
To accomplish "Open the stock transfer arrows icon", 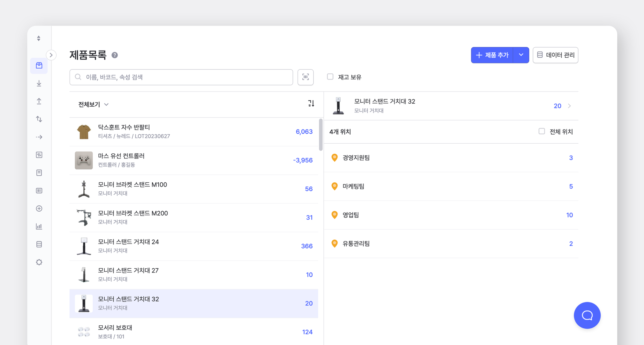I will 39,119.
